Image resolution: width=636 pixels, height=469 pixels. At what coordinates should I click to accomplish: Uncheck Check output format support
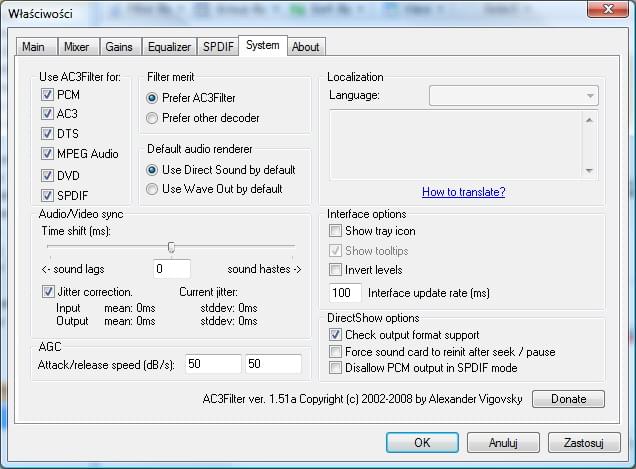pos(335,335)
